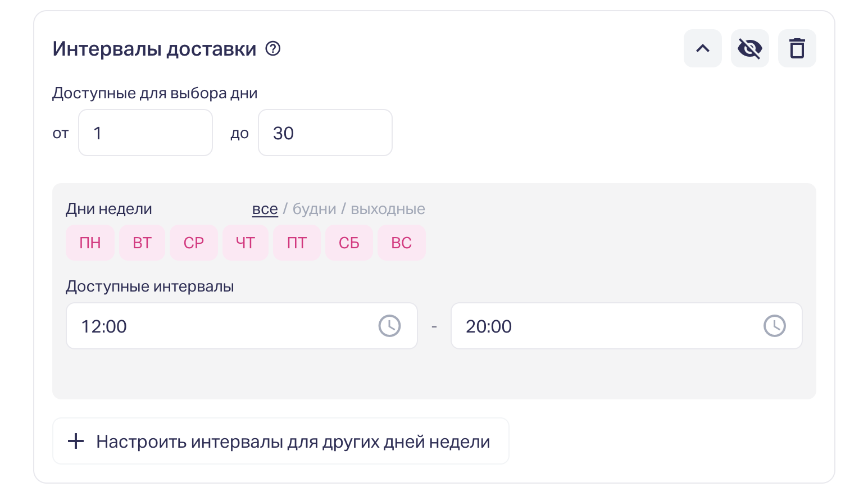Toggle the ПТ weekday chip
The width and height of the screenshot is (868, 496).
click(297, 243)
